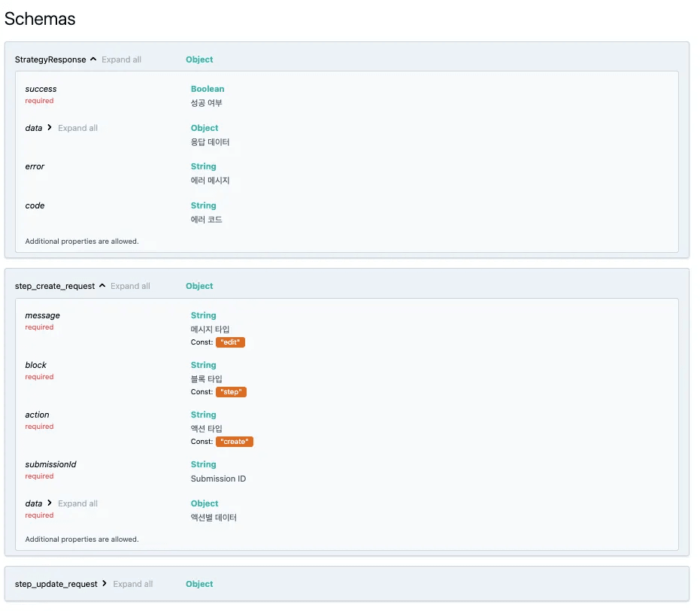Click the orange "create" const badge
Screen dimensions: 700x611
(x=235, y=442)
